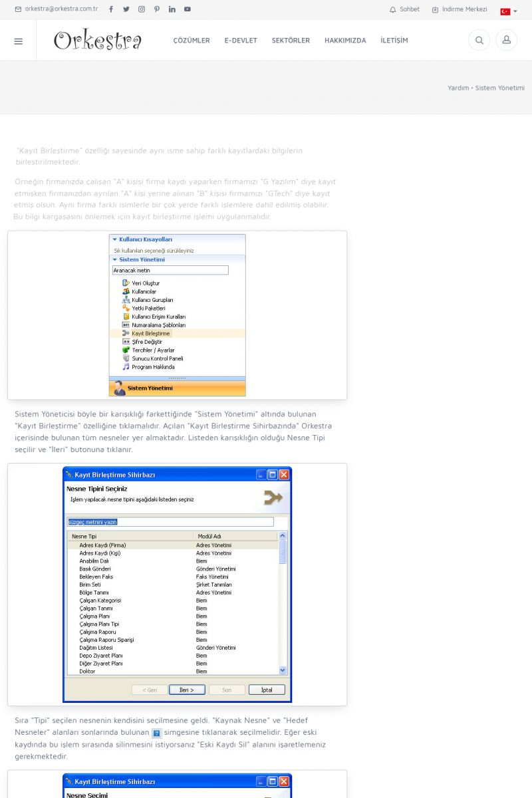Image resolution: width=532 pixels, height=798 pixels.
Task: Click the search magnifier icon
Action: tap(479, 41)
